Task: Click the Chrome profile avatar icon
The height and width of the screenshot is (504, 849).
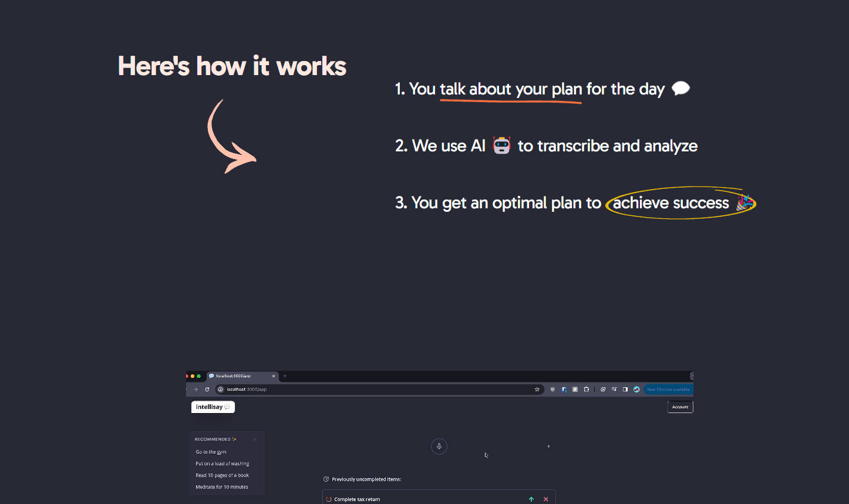Action: (636, 390)
